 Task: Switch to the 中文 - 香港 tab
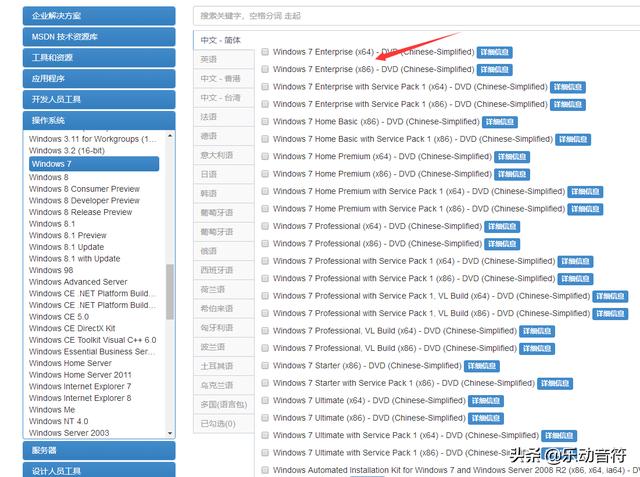point(220,79)
